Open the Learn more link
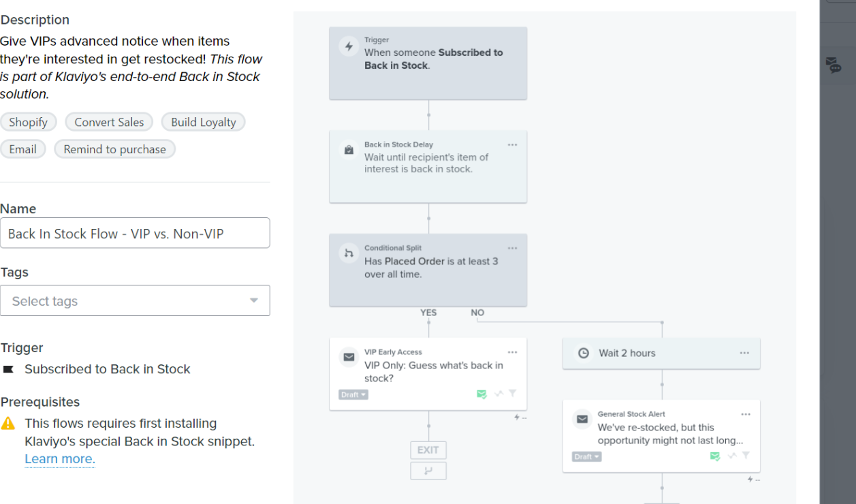This screenshot has width=856, height=504. click(60, 459)
